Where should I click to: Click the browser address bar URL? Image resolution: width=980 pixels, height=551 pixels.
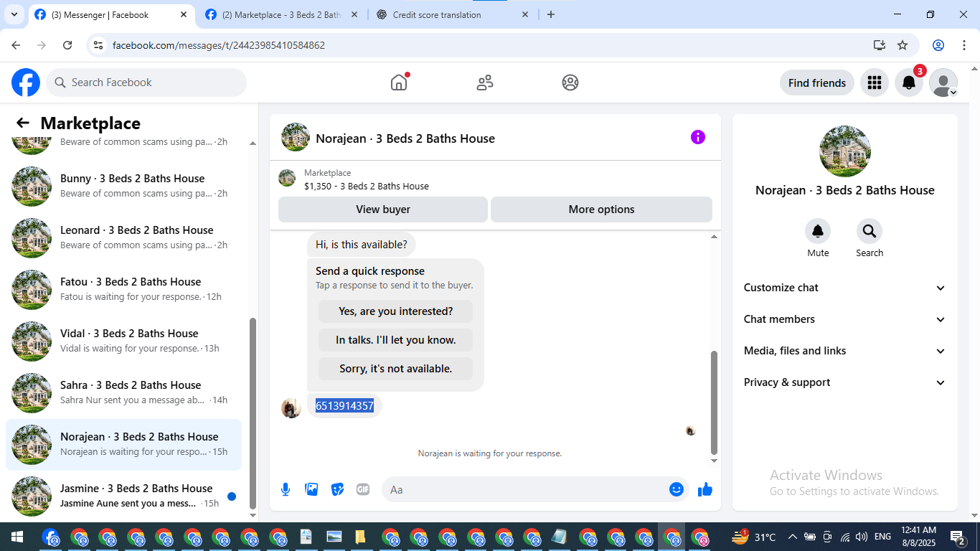(x=219, y=45)
